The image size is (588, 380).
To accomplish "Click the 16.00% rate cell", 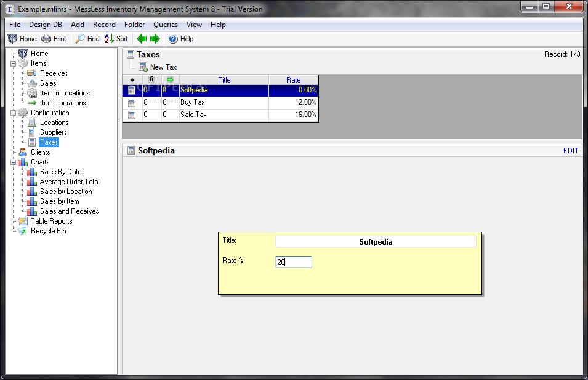I will pos(294,115).
